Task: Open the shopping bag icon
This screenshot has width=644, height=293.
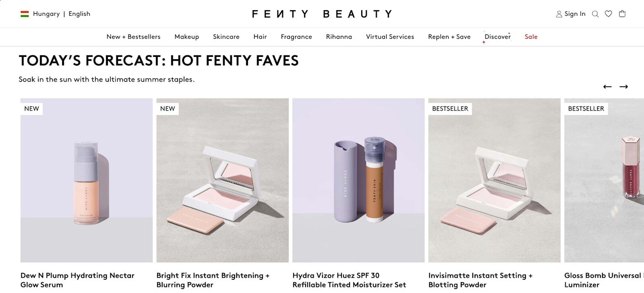Action: click(x=622, y=14)
